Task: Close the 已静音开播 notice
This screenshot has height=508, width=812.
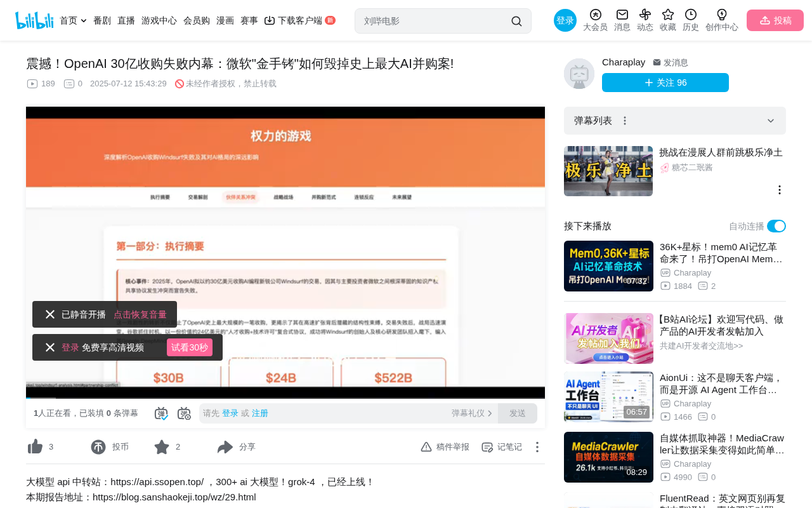Action: [50, 314]
